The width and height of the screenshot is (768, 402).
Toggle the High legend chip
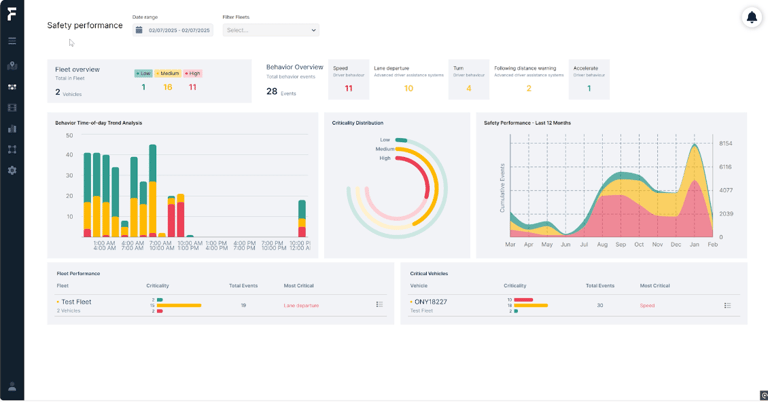click(193, 73)
